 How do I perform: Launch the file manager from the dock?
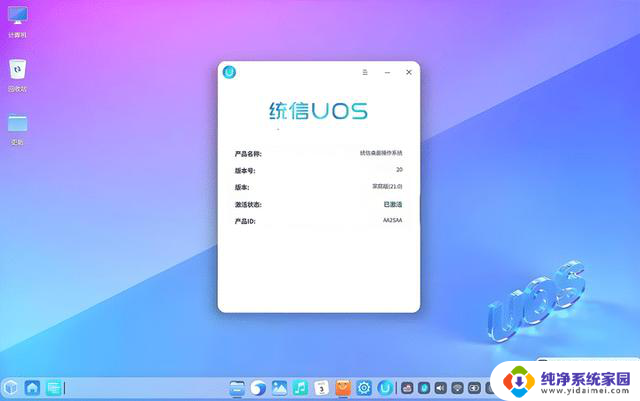click(237, 387)
